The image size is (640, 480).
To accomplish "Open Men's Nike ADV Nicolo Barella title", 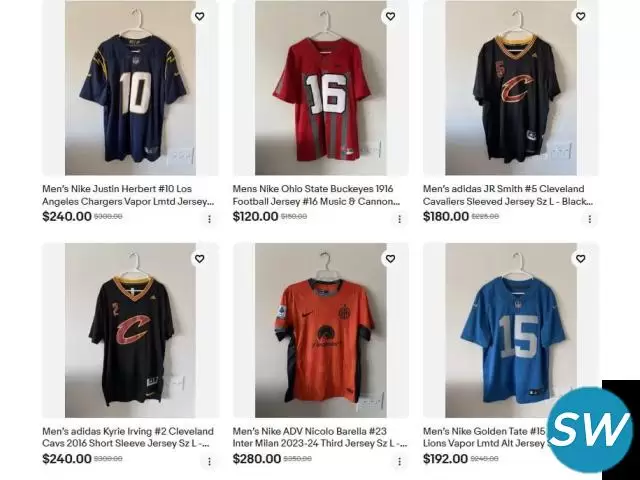I will [x=320, y=437].
